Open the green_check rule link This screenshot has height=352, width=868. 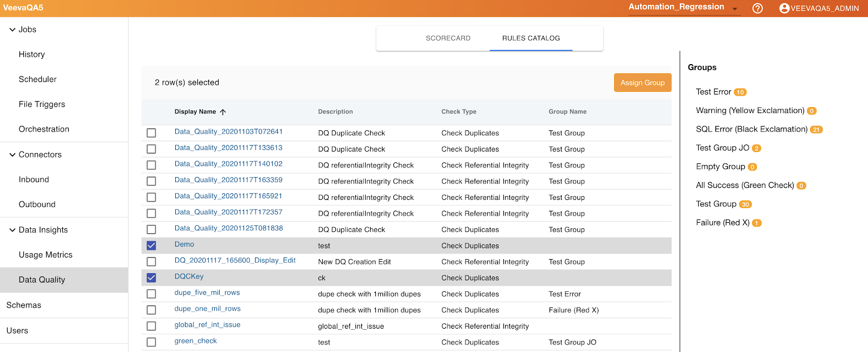pos(195,341)
